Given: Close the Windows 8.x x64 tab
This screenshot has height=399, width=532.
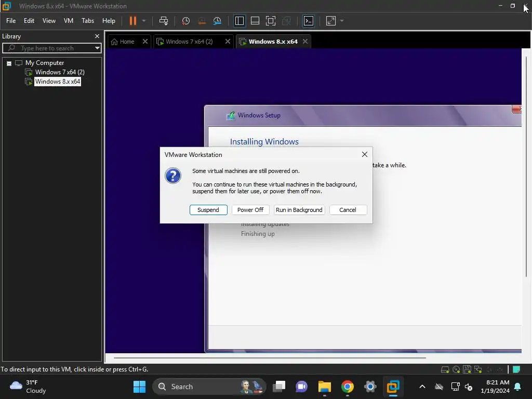Looking at the screenshot, I should [305, 42].
